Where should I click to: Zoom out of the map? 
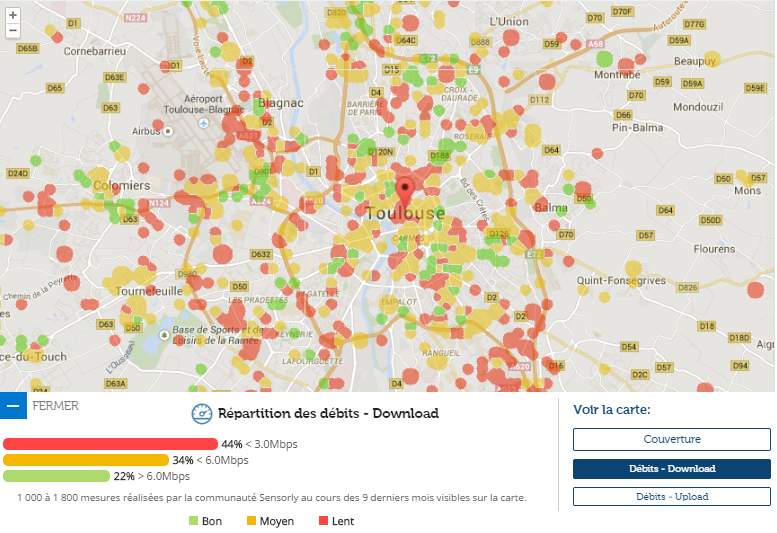[13, 30]
